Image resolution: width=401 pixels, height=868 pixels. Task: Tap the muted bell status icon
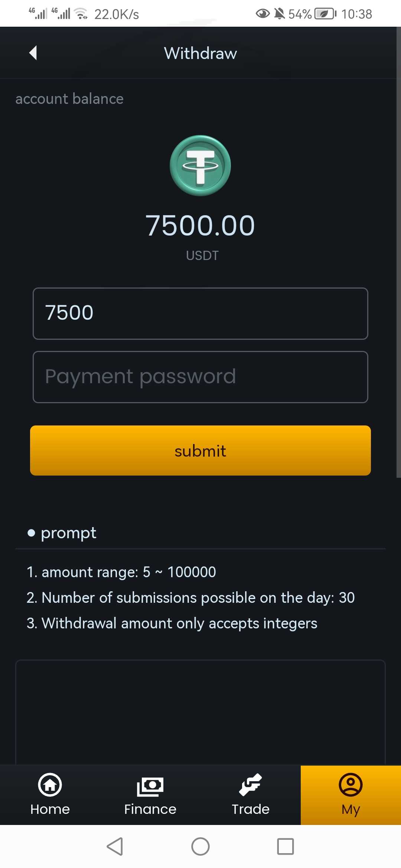279,14
